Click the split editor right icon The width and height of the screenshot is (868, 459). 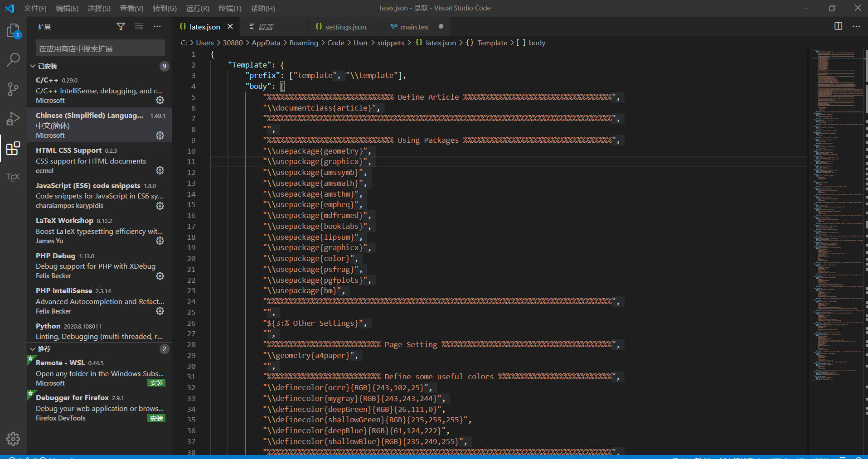tap(838, 26)
